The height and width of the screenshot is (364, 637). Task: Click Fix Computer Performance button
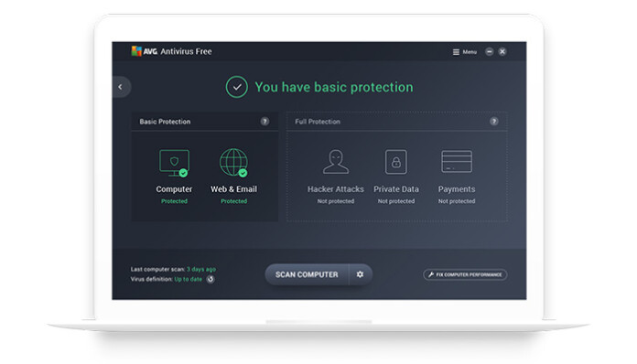465,274
